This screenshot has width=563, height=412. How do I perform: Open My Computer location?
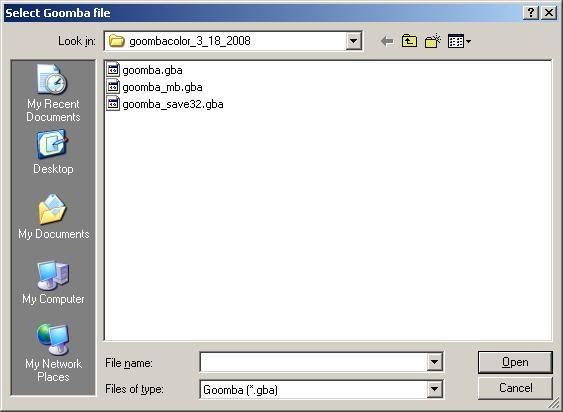tap(53, 283)
